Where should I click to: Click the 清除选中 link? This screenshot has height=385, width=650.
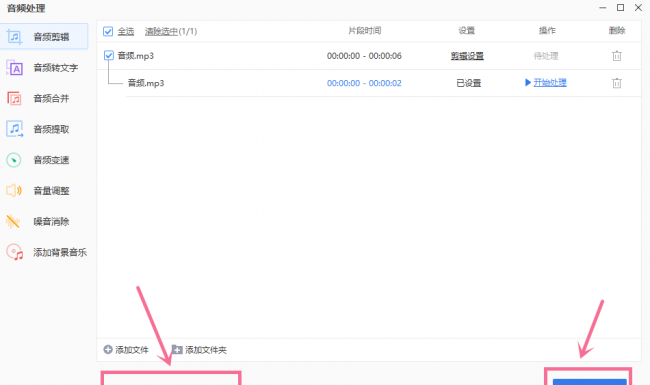(161, 31)
